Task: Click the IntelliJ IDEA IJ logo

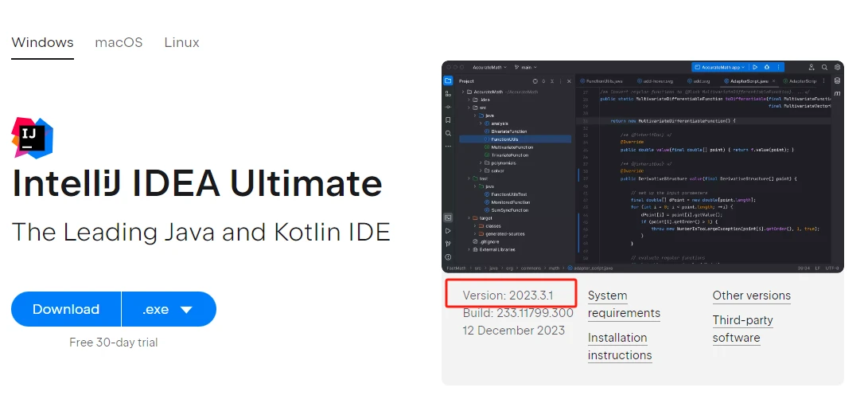Action: 32,138
